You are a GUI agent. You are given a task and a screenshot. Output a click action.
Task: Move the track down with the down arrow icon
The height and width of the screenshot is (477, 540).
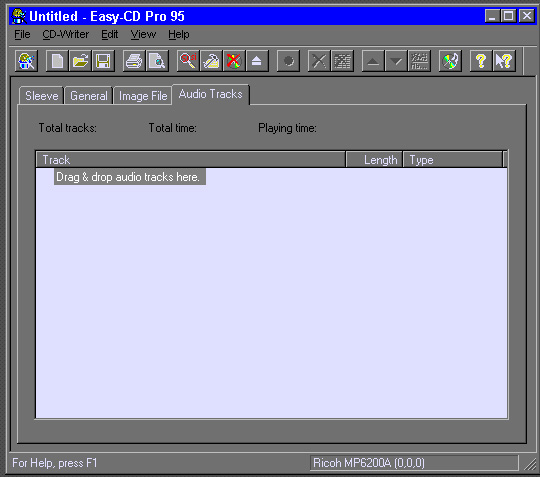click(396, 61)
